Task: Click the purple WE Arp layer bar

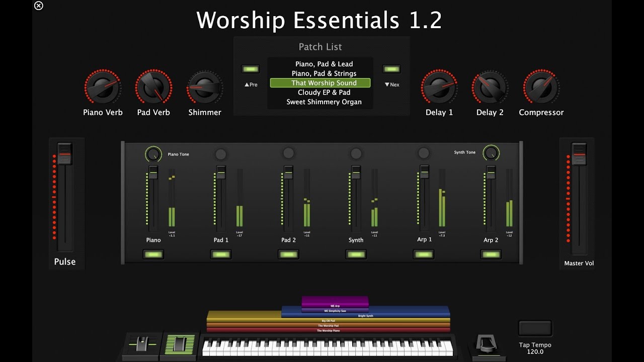Action: pyautogui.click(x=335, y=302)
